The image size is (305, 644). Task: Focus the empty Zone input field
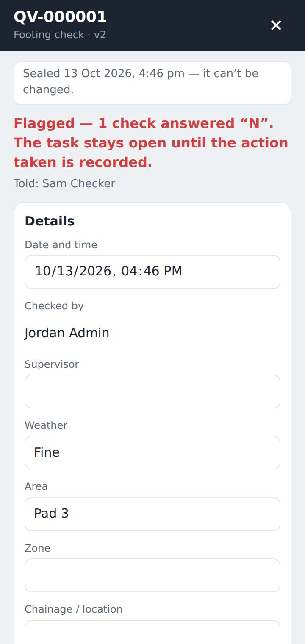152,575
